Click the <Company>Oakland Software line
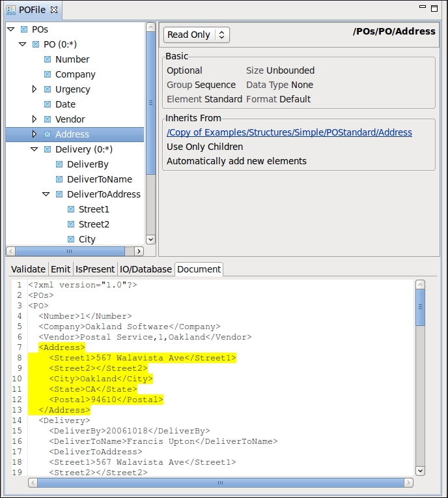Image resolution: width=448 pixels, height=498 pixels. coord(130,327)
